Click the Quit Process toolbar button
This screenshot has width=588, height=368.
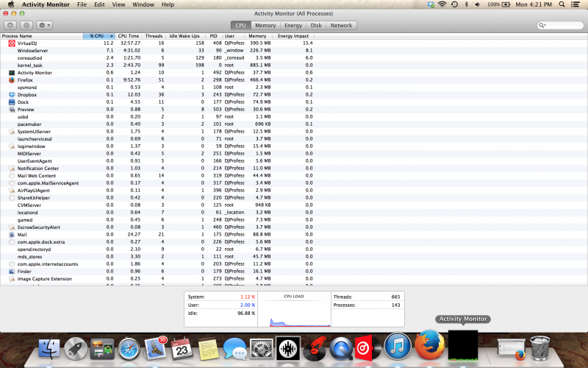coord(10,25)
